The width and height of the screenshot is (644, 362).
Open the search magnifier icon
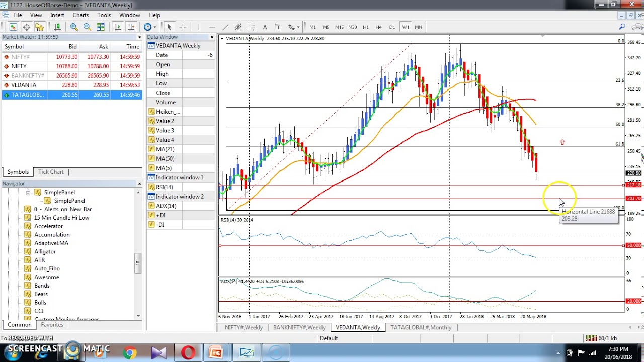622,27
